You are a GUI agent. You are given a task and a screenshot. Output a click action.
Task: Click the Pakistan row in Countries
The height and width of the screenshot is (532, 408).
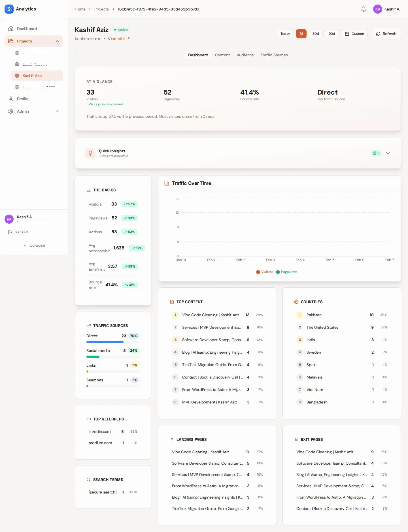pos(342,315)
